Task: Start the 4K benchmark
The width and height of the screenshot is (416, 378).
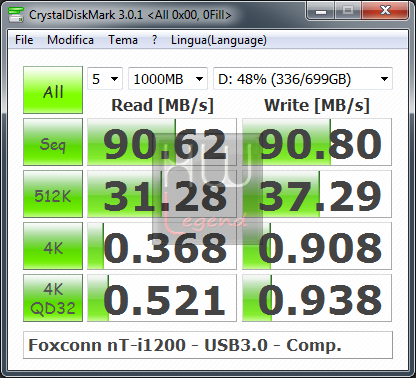Action: coord(53,246)
